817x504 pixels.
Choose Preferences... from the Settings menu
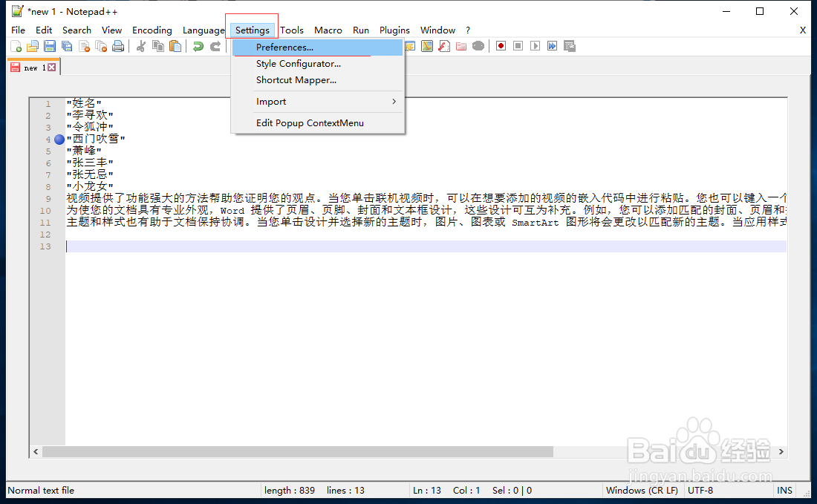pos(318,48)
